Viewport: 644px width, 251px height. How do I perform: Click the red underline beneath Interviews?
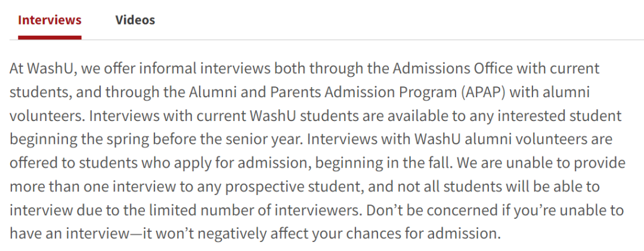[x=49, y=38]
